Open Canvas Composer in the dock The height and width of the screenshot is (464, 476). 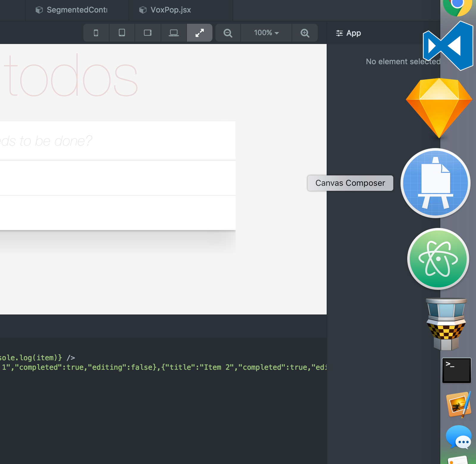click(436, 183)
